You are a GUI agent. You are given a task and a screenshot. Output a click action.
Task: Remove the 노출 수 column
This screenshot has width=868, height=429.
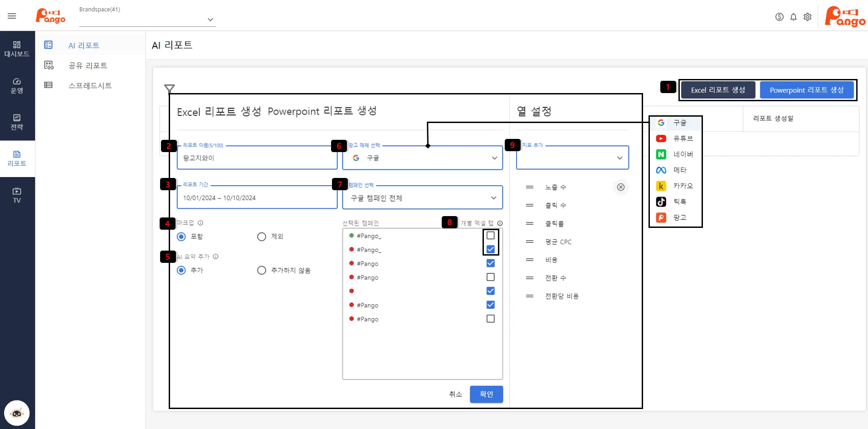(620, 187)
